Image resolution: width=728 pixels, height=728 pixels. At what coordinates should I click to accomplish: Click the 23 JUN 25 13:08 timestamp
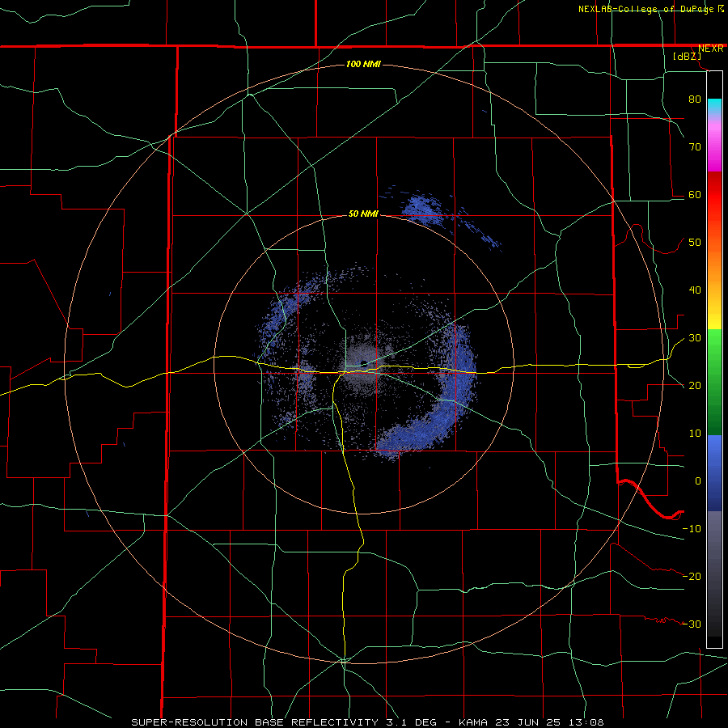(550, 722)
